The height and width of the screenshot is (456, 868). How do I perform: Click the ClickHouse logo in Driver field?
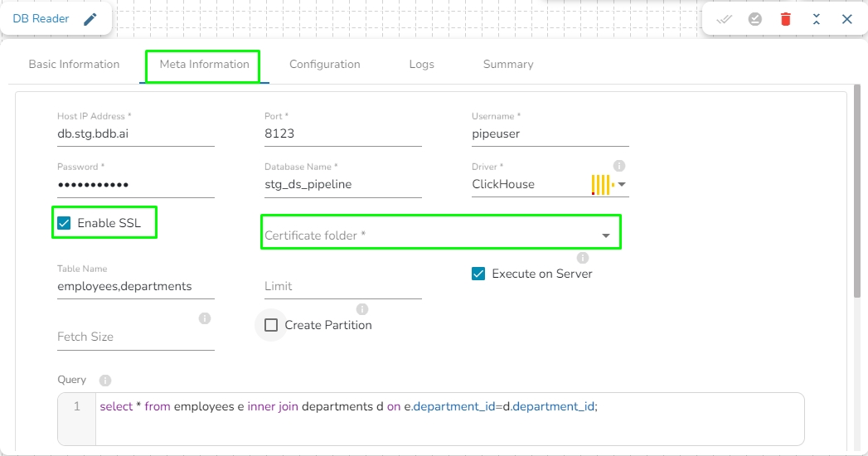(602, 185)
